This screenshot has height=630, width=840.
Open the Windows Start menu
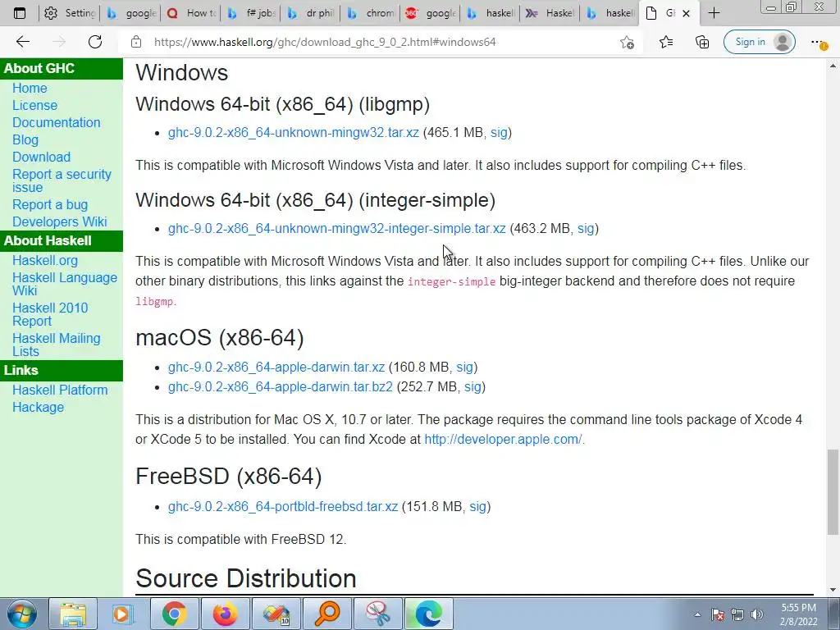[21, 614]
